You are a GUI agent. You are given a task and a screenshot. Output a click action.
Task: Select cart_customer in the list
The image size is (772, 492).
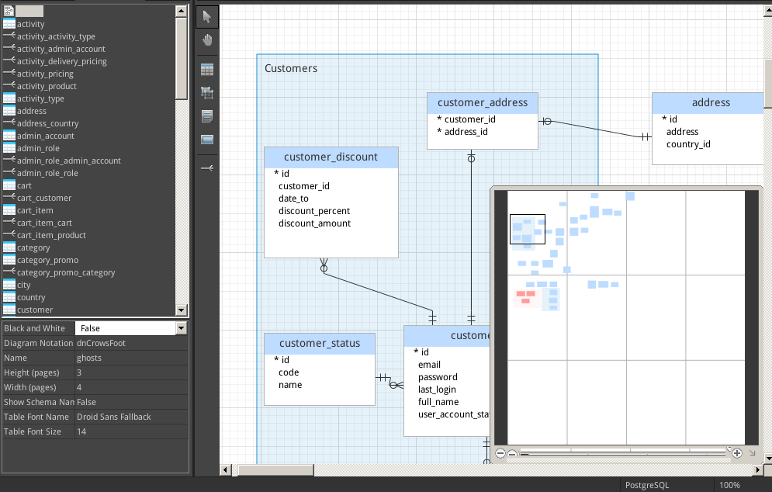[44, 198]
